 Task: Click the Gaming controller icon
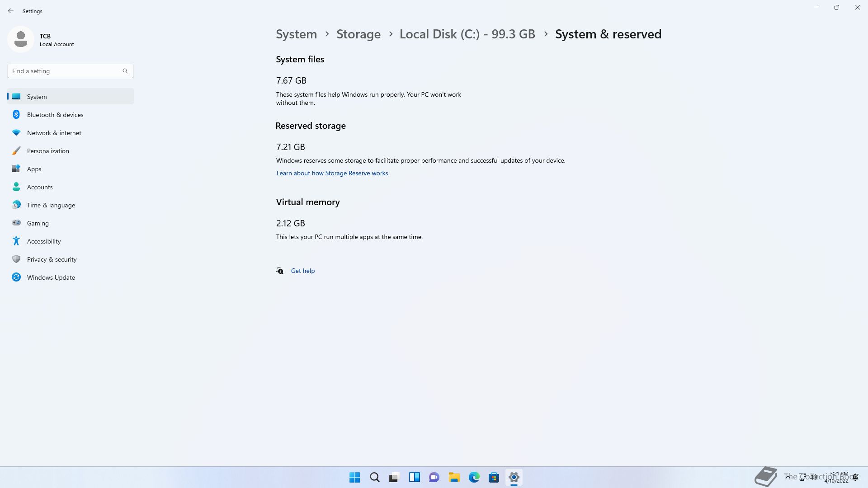(x=16, y=223)
